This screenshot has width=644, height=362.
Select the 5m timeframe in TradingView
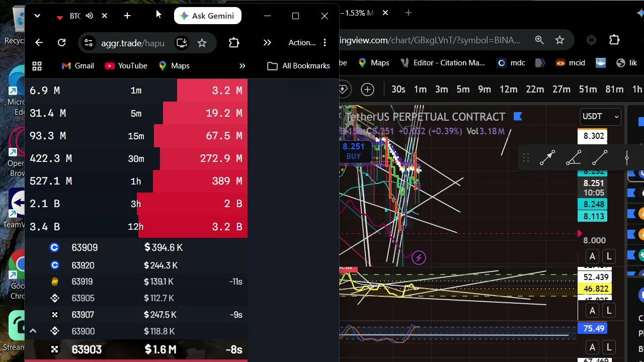click(x=463, y=89)
